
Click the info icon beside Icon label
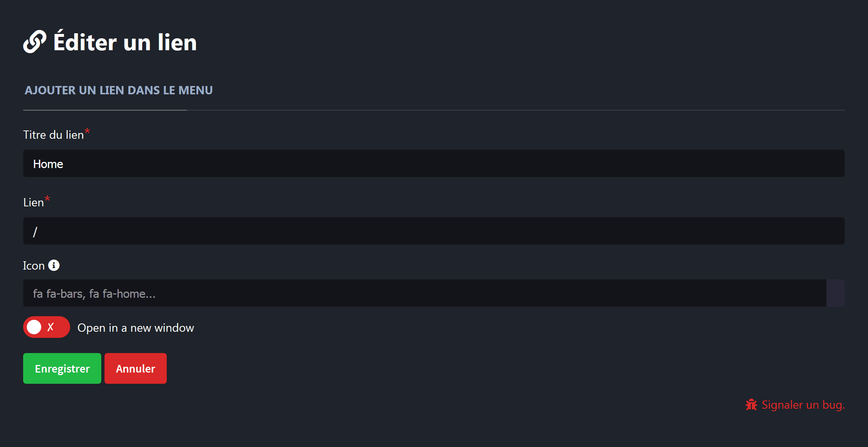click(54, 265)
